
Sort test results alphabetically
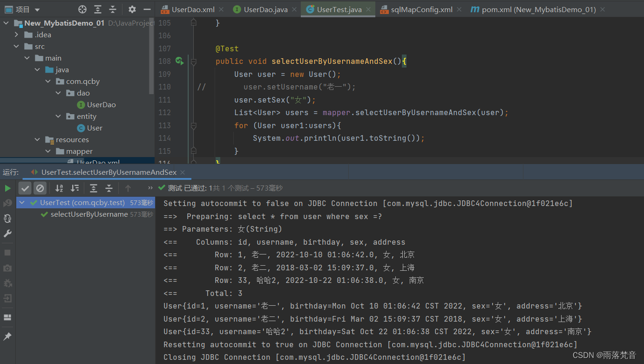pos(59,188)
